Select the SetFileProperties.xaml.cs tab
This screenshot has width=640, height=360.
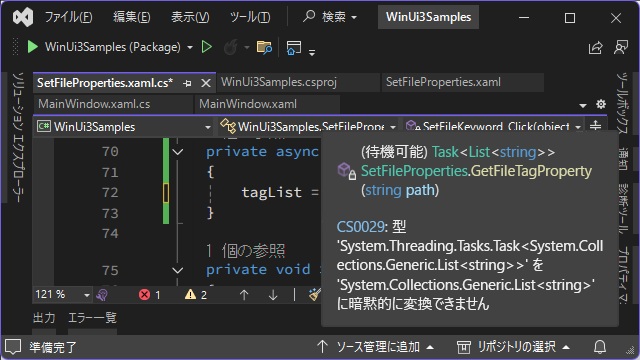[x=105, y=83]
